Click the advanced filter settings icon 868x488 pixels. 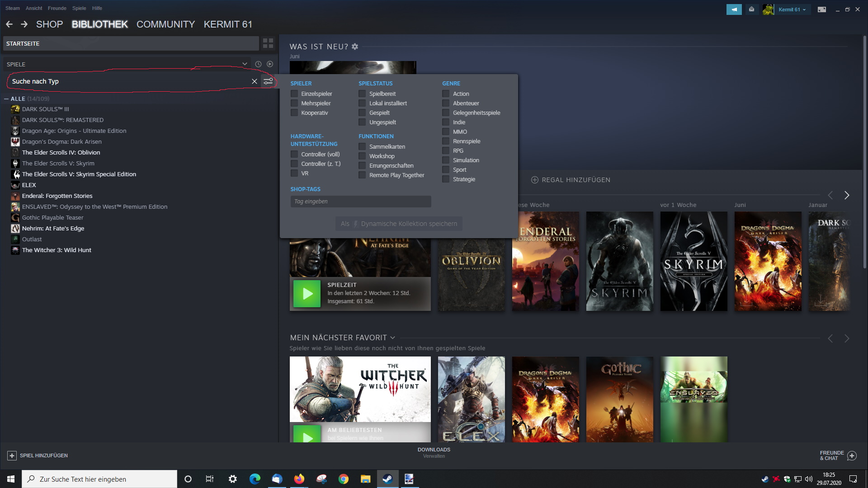pyautogui.click(x=269, y=81)
